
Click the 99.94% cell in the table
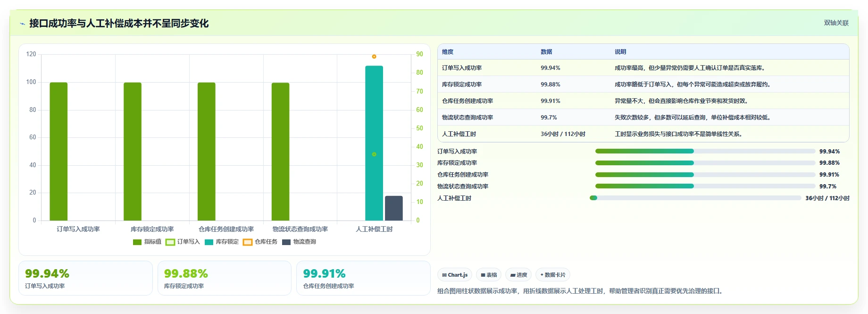pos(551,68)
